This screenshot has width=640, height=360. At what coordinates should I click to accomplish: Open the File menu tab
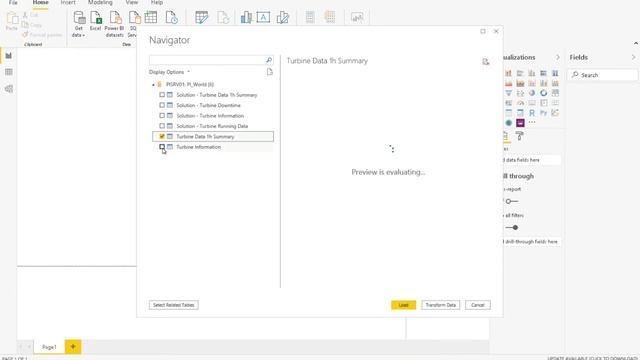click(13, 2)
